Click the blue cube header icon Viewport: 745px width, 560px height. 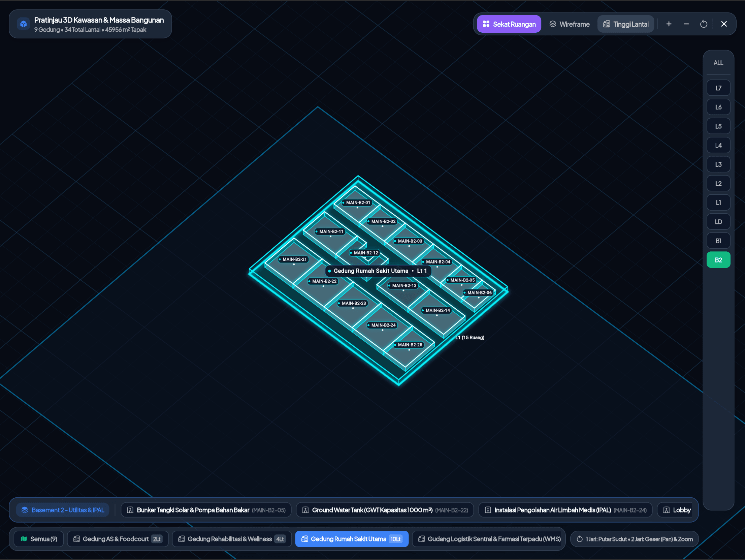(x=23, y=24)
